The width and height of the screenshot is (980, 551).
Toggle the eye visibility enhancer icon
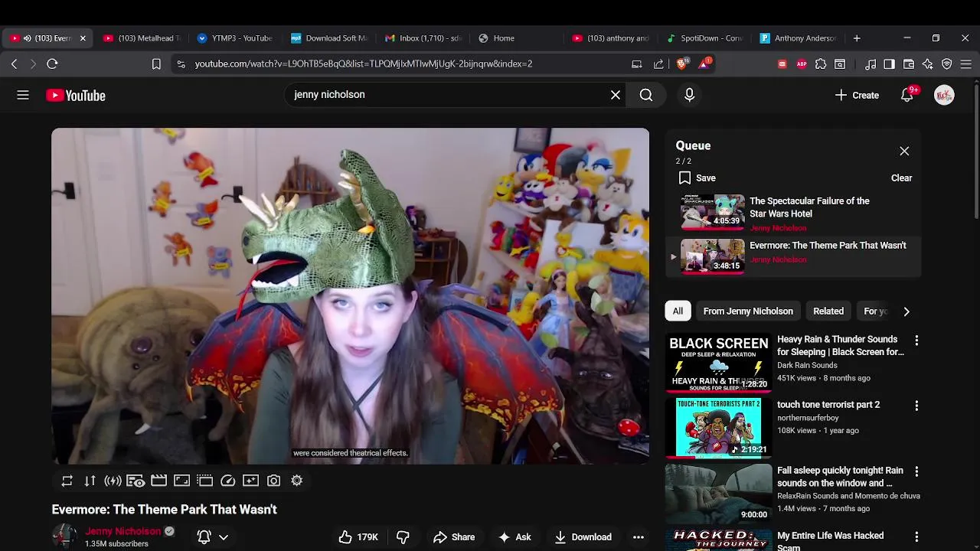pyautogui.click(x=136, y=481)
